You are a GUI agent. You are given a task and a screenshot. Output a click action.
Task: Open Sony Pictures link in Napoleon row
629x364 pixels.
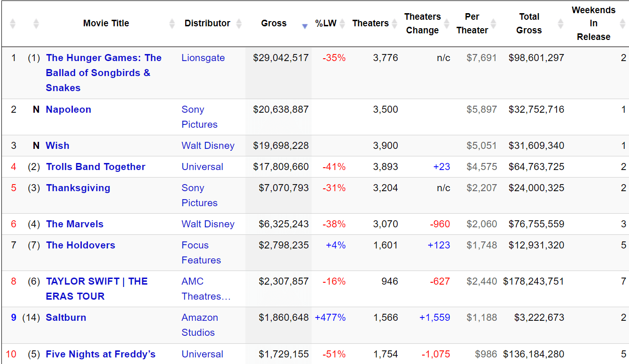[199, 117]
